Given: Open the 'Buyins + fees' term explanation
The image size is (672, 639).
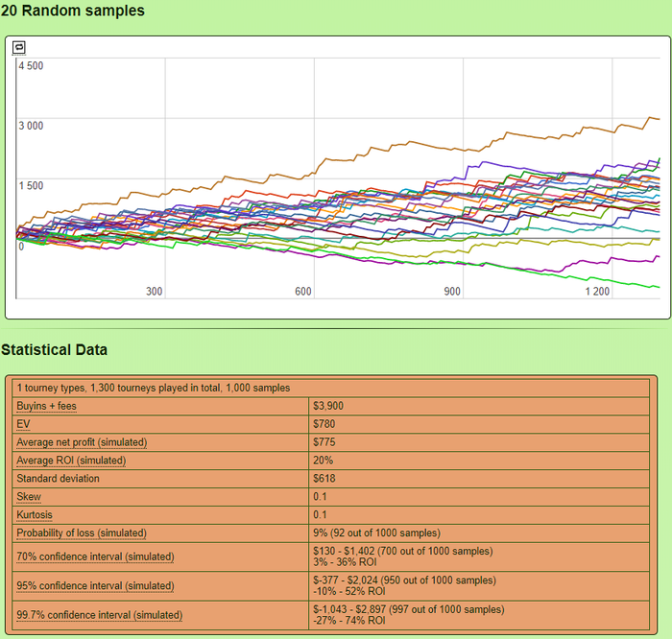Looking at the screenshot, I should [46, 406].
